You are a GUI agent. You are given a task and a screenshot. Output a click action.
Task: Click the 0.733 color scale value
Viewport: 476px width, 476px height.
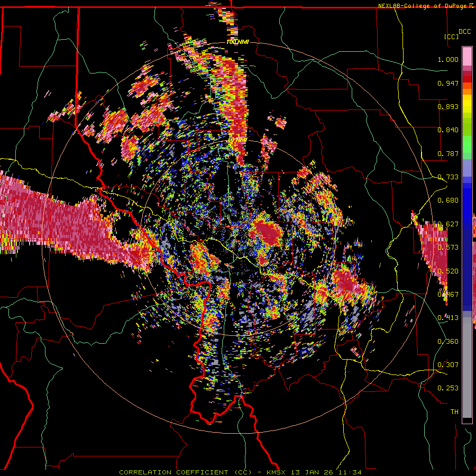(x=448, y=177)
